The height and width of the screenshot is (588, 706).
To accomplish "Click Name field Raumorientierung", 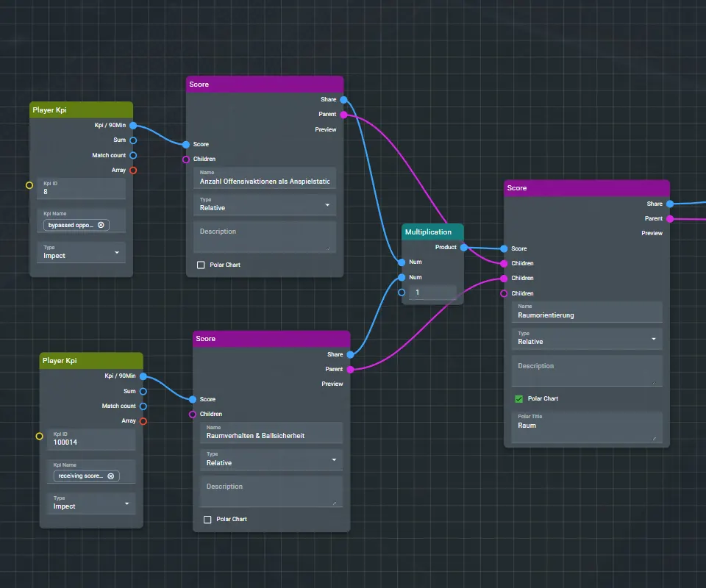I will [x=587, y=312].
